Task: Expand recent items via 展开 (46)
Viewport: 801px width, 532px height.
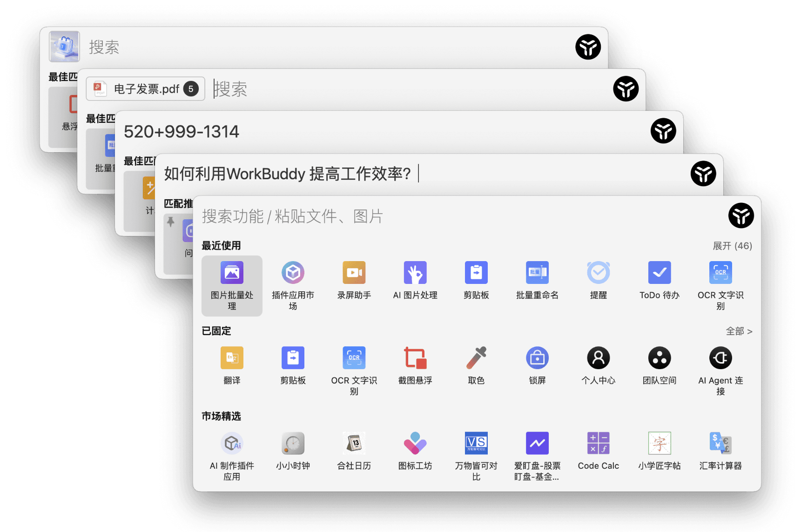Action: coord(732,246)
